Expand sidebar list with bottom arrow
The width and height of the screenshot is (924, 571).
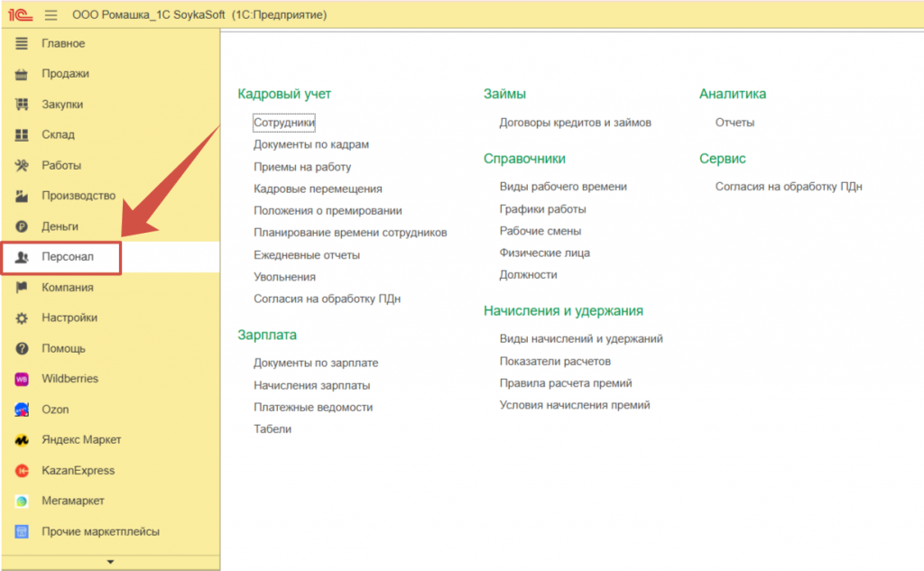110,562
